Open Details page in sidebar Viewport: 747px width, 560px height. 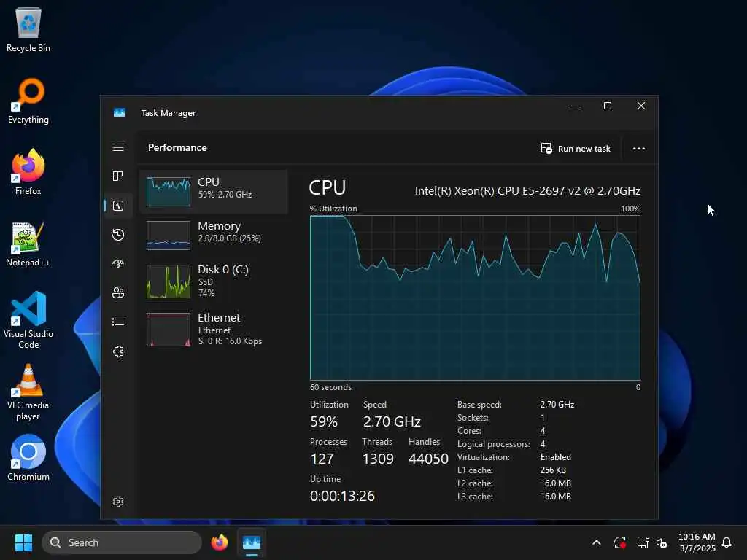118,322
